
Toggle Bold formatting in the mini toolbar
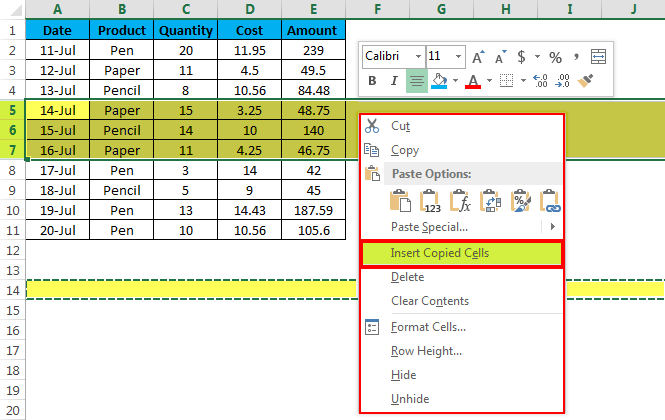point(373,81)
